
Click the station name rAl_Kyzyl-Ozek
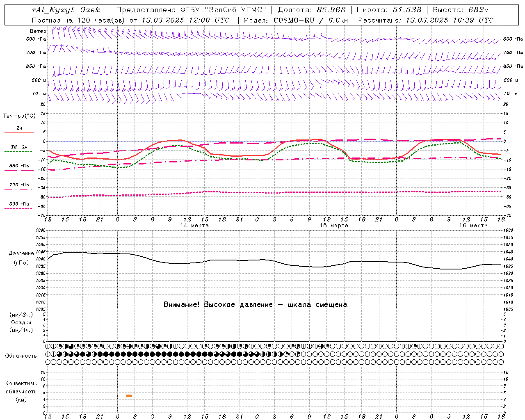coord(66,10)
